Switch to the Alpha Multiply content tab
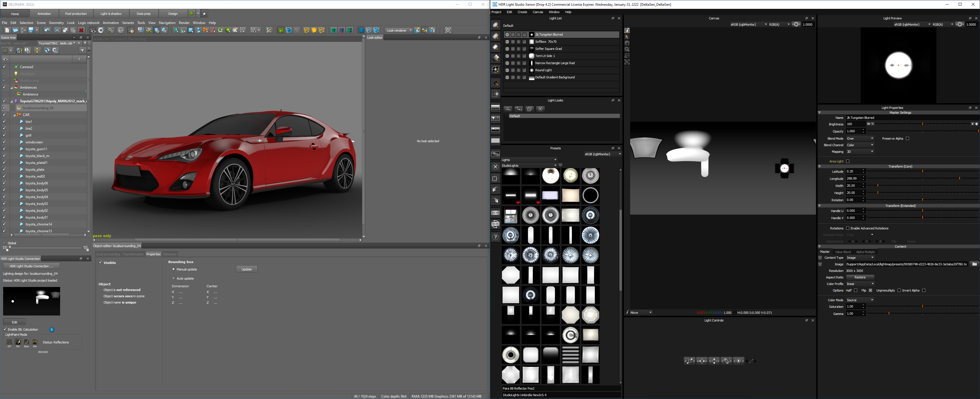980x399 pixels. coord(865,252)
